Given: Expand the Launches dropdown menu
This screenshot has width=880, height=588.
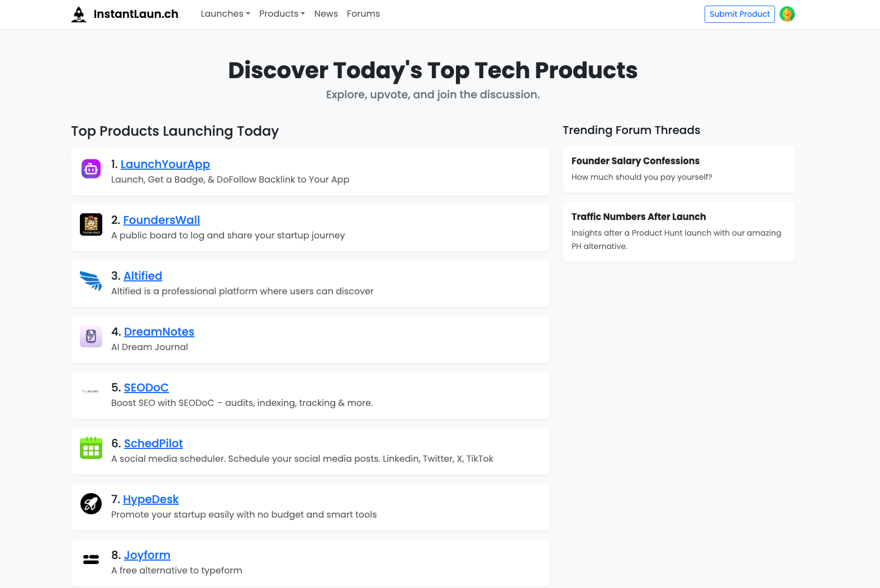Looking at the screenshot, I should pyautogui.click(x=225, y=14).
